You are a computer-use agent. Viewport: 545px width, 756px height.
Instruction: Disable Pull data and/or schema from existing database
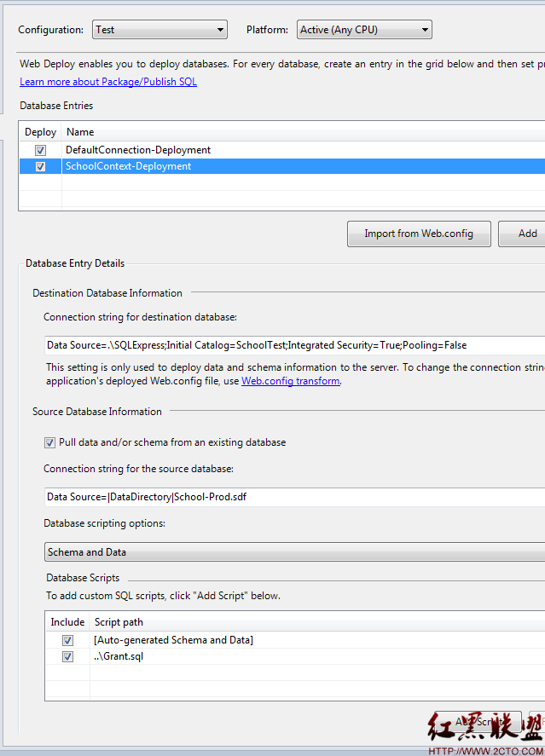tap(50, 443)
